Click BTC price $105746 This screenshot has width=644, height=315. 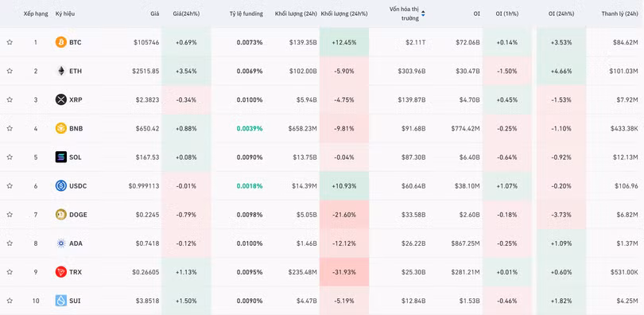click(146, 42)
